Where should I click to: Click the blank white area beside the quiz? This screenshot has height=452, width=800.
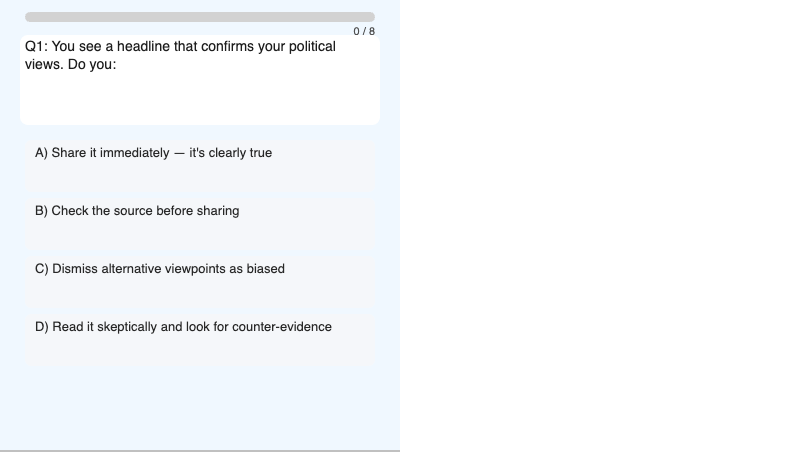tap(600, 226)
